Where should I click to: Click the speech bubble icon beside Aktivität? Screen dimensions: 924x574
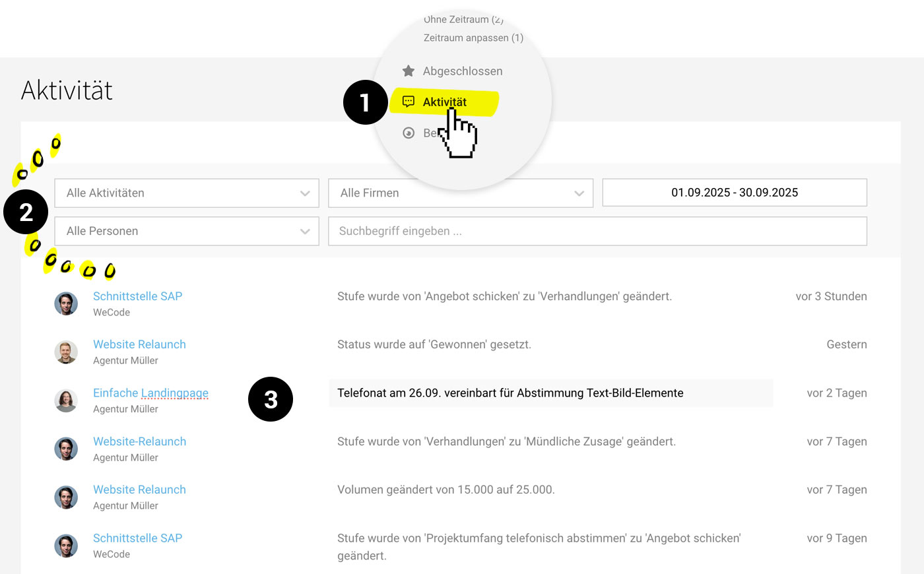point(409,102)
